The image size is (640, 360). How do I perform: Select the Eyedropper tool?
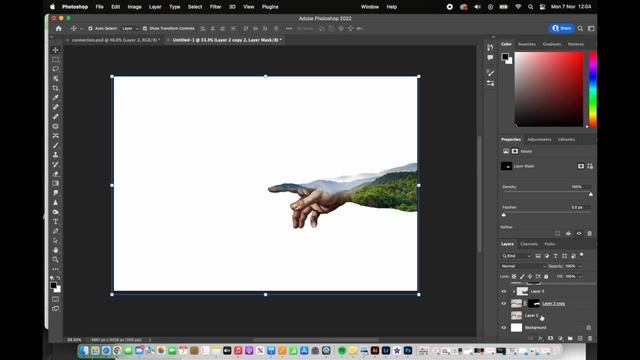[x=56, y=98]
